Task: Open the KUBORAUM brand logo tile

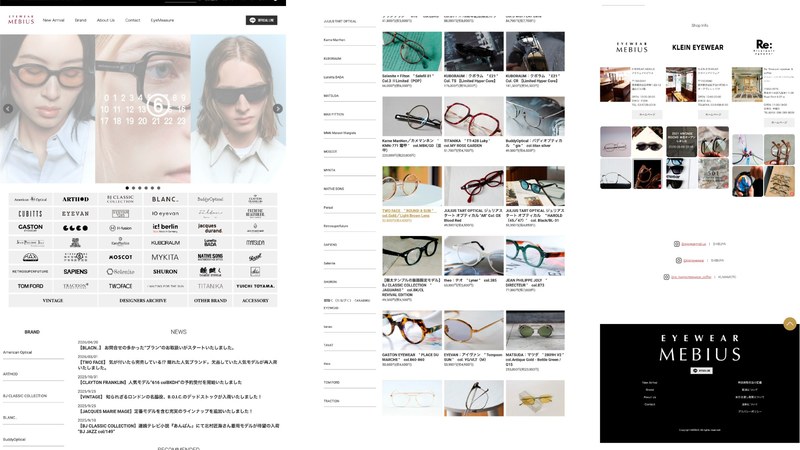Action: (165, 243)
